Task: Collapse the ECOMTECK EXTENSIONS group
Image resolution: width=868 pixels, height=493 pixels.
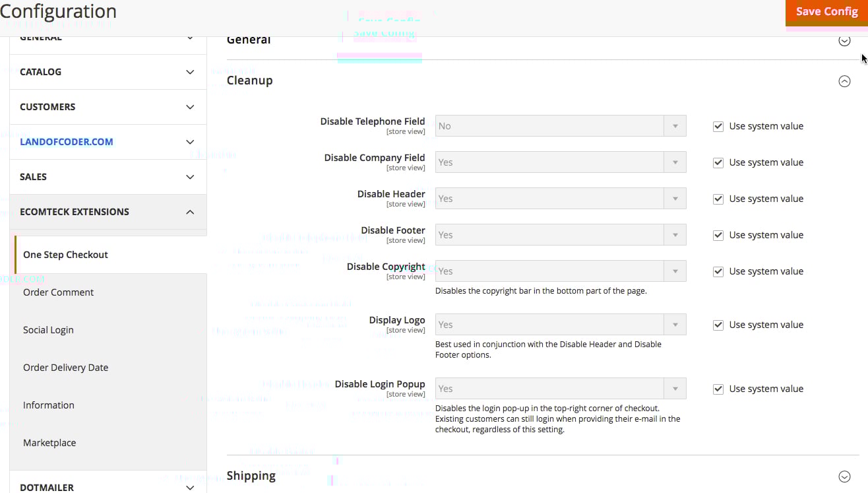Action: (108, 212)
